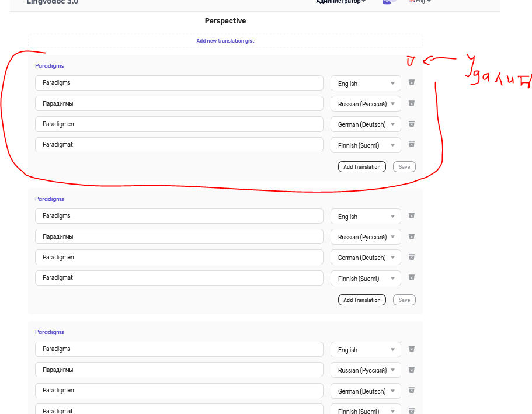Click the purple Paradigms heading of bottom gist
The height and width of the screenshot is (414, 532).
pos(50,332)
